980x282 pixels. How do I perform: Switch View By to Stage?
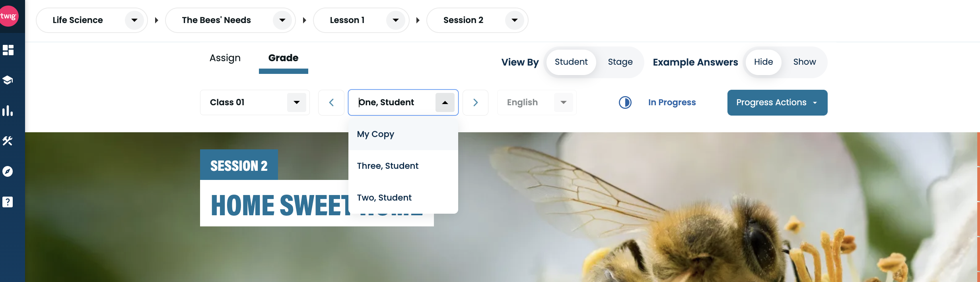620,62
